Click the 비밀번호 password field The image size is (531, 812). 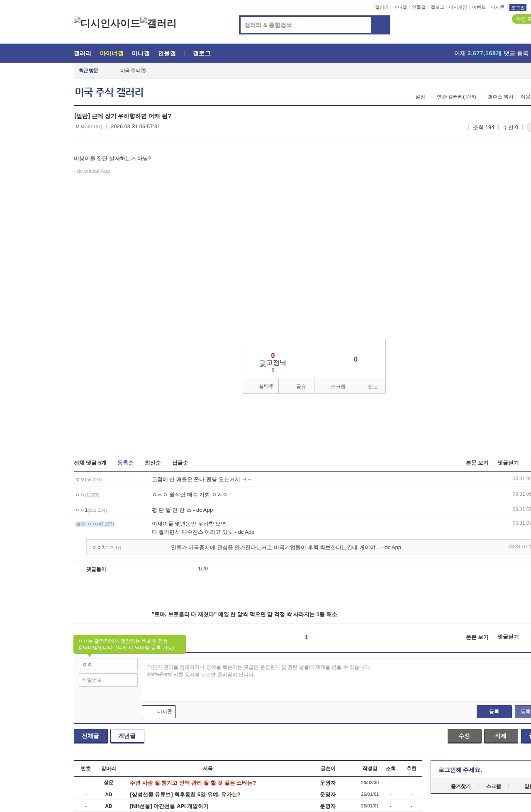coord(108,680)
